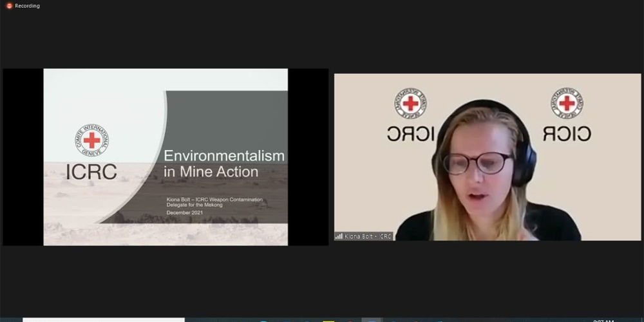Click the mirrored ICRC text in video background
Viewport: 644px width, 322px height.
click(x=410, y=133)
